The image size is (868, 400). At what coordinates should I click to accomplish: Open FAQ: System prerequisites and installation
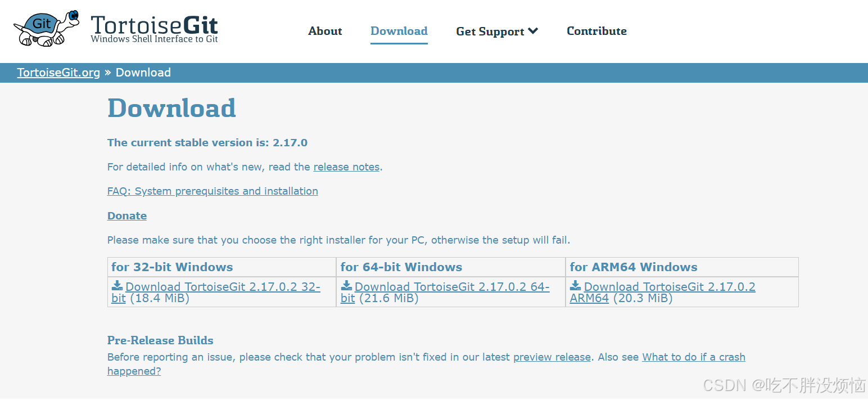(x=213, y=191)
